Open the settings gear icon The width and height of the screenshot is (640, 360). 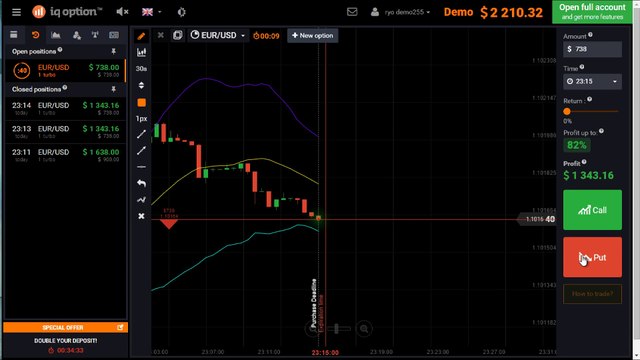182,12
